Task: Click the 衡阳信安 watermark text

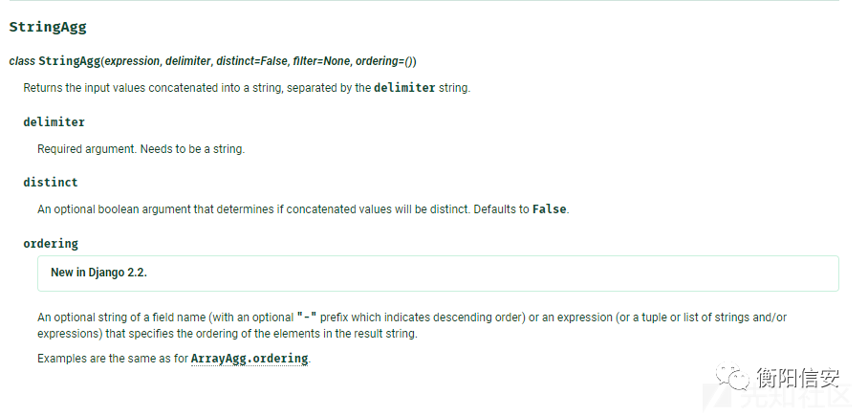Action: 797,378
